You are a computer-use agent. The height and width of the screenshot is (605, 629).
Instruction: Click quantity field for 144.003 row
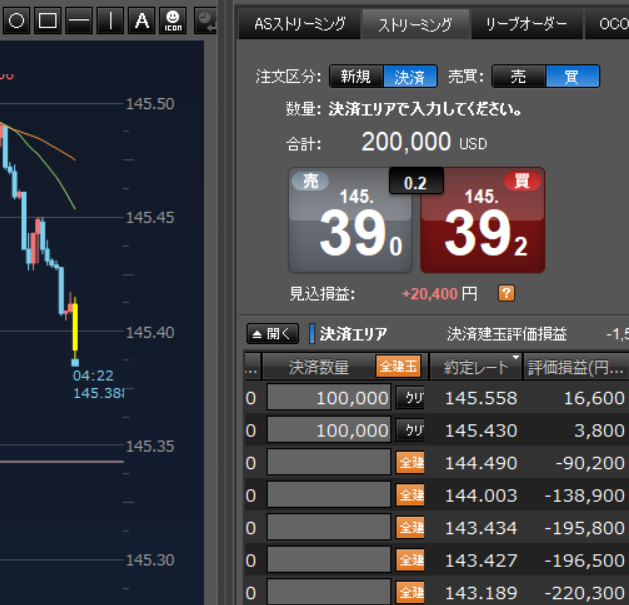[329, 495]
